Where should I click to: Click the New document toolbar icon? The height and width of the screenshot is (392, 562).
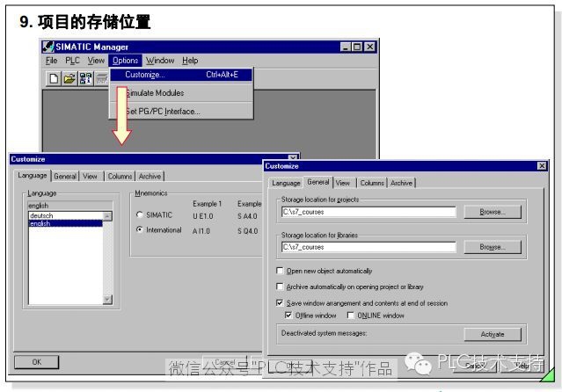click(54, 78)
